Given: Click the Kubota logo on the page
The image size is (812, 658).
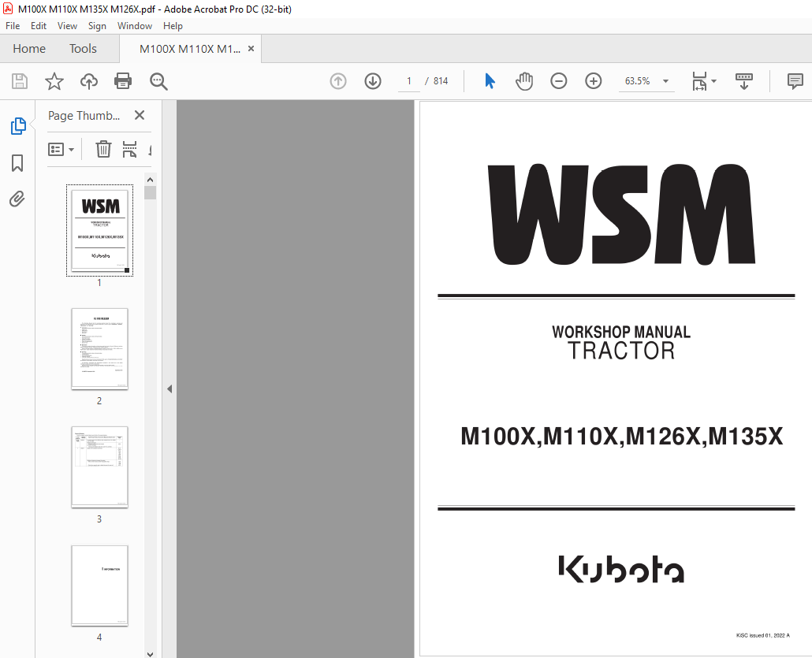Looking at the screenshot, I should click(x=621, y=569).
